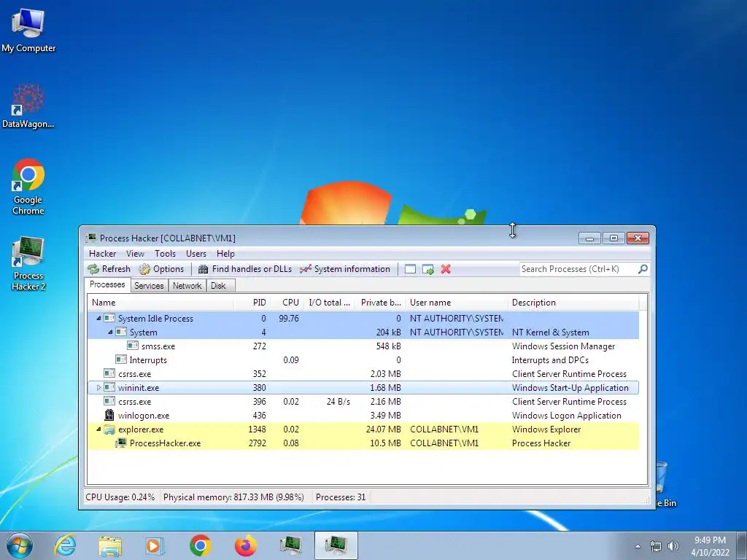Open the System information graph
This screenshot has height=560, width=747.
[345, 269]
